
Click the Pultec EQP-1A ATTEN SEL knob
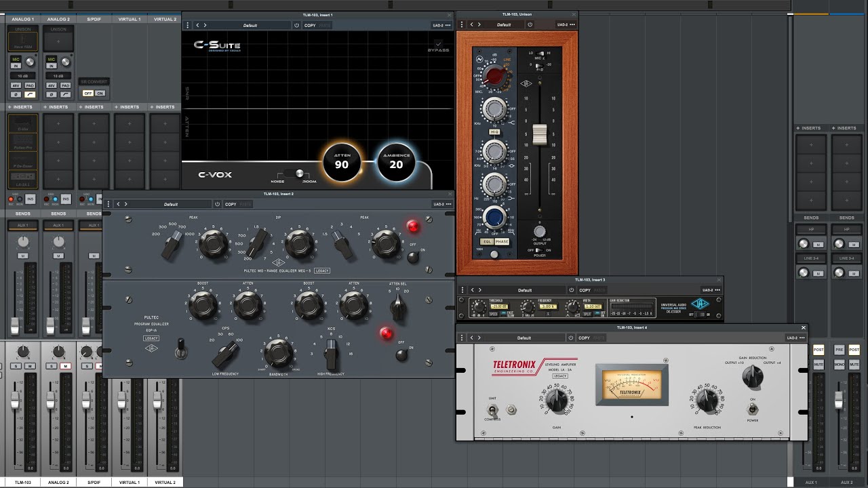pyautogui.click(x=399, y=308)
